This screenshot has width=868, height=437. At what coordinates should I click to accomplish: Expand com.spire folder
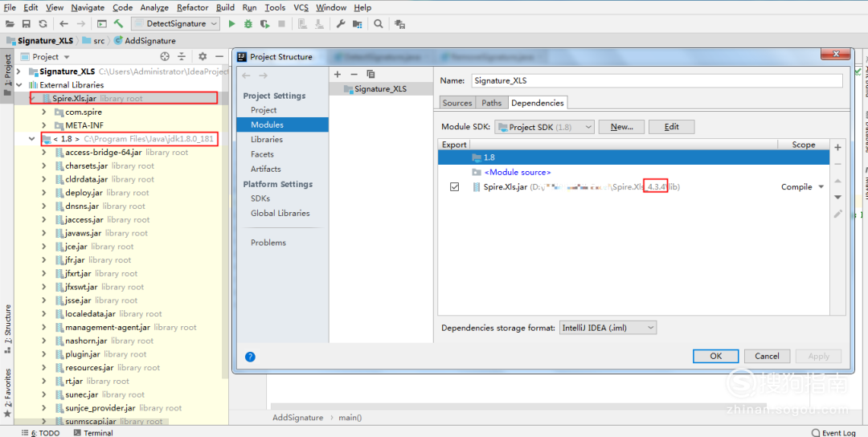(x=44, y=112)
